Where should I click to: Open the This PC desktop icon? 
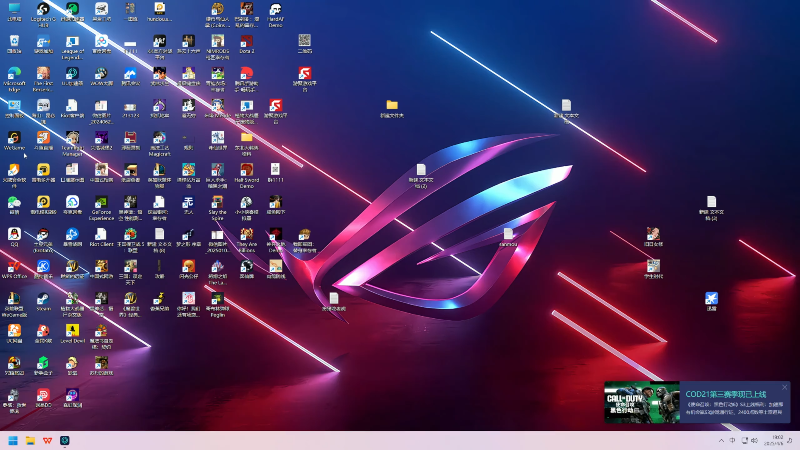(x=14, y=12)
